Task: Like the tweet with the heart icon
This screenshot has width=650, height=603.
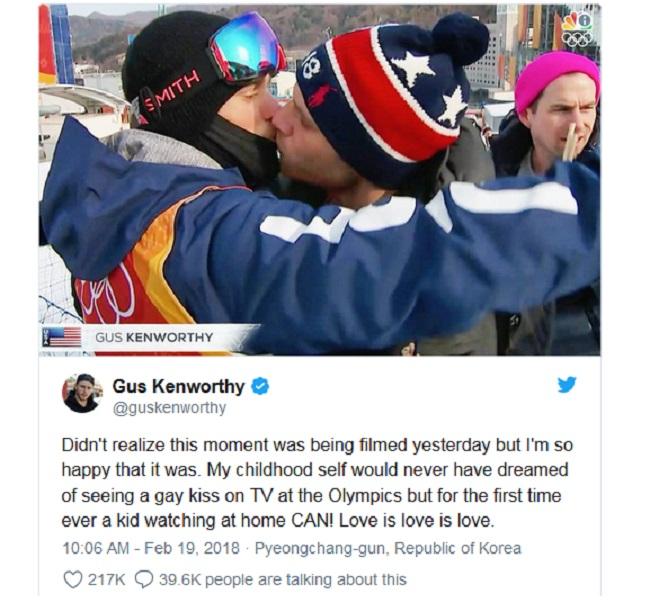Action: pos(73,579)
